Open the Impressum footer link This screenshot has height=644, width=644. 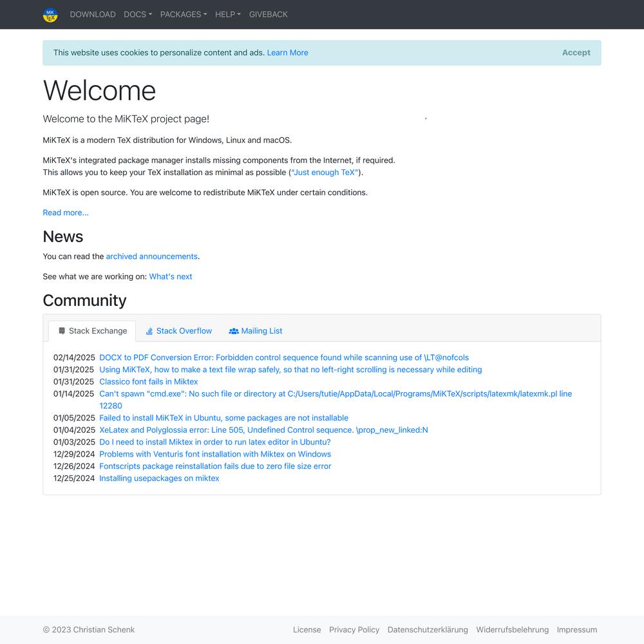[x=576, y=630]
